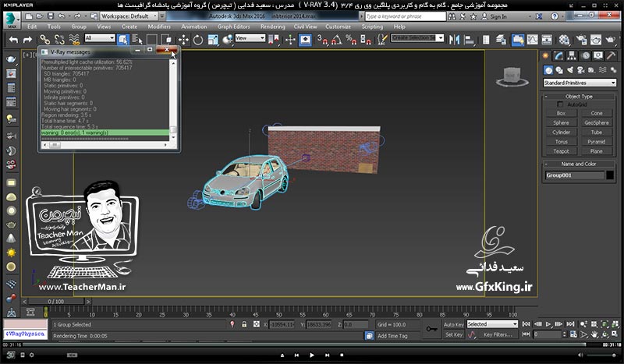Enable Auto Key mode
The width and height of the screenshot is (624, 364).
click(454, 324)
